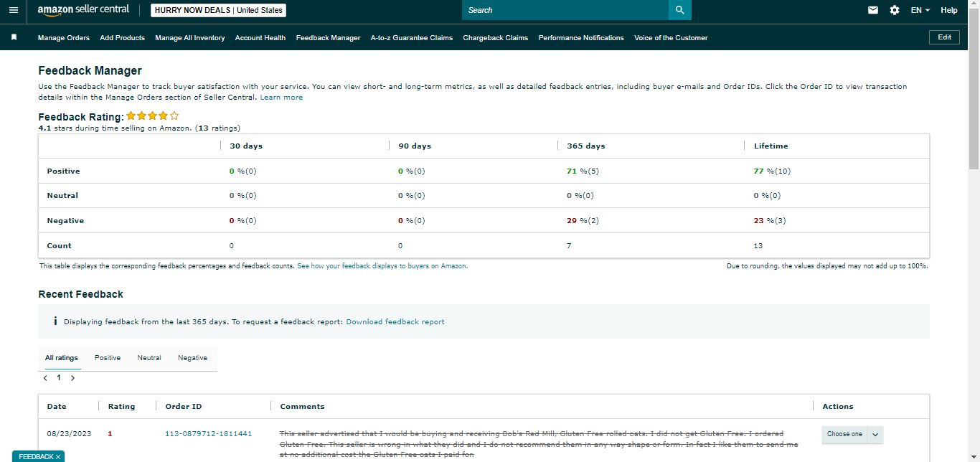Click the Order ID column header

click(184, 406)
